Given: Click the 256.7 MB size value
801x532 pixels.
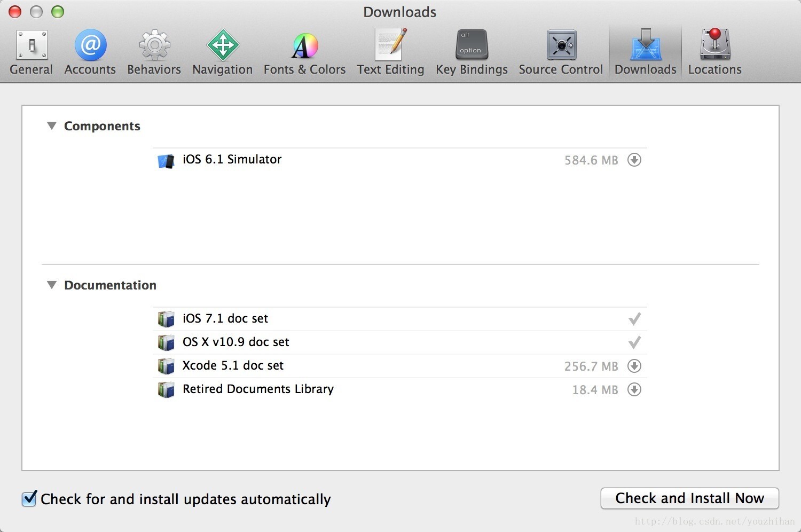Looking at the screenshot, I should pos(591,366).
